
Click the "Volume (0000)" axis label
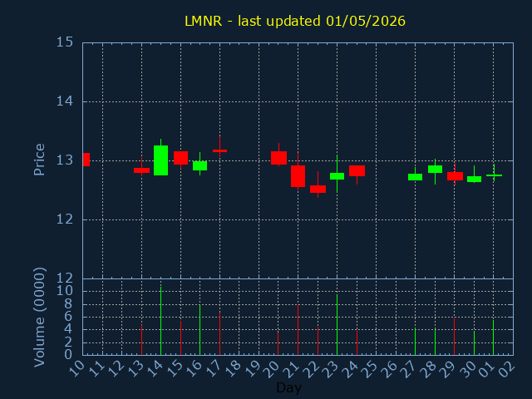point(39,318)
